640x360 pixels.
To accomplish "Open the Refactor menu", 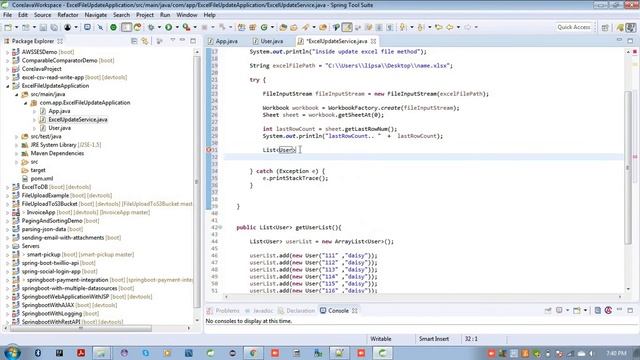I will [68, 15].
